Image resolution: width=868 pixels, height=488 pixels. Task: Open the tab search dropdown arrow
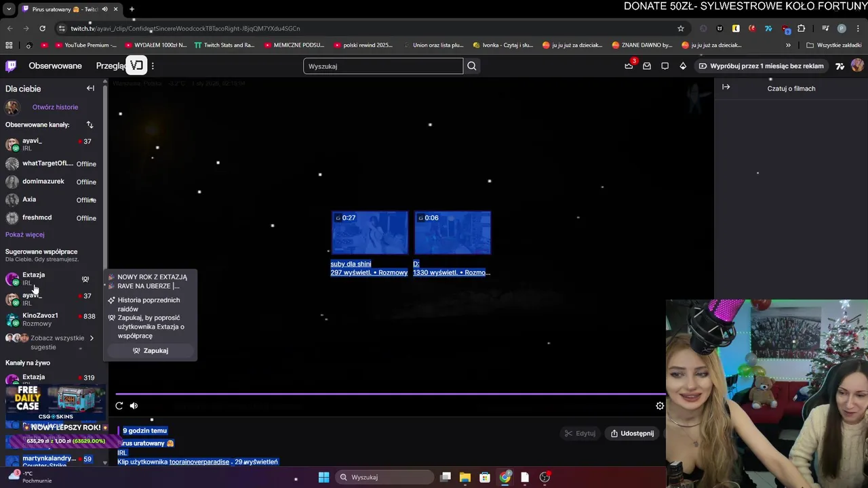pos(8,9)
